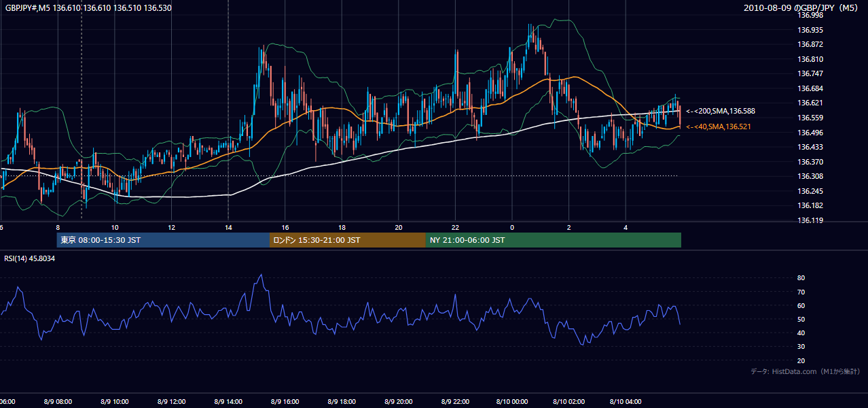This screenshot has height=408, width=868.
Task: Click the 40 SMA 136.521 label
Action: click(x=720, y=126)
